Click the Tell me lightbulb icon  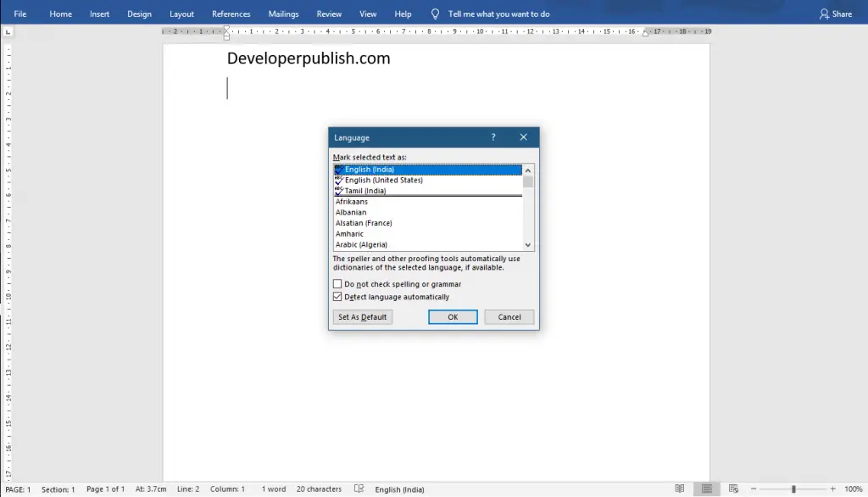(x=435, y=14)
